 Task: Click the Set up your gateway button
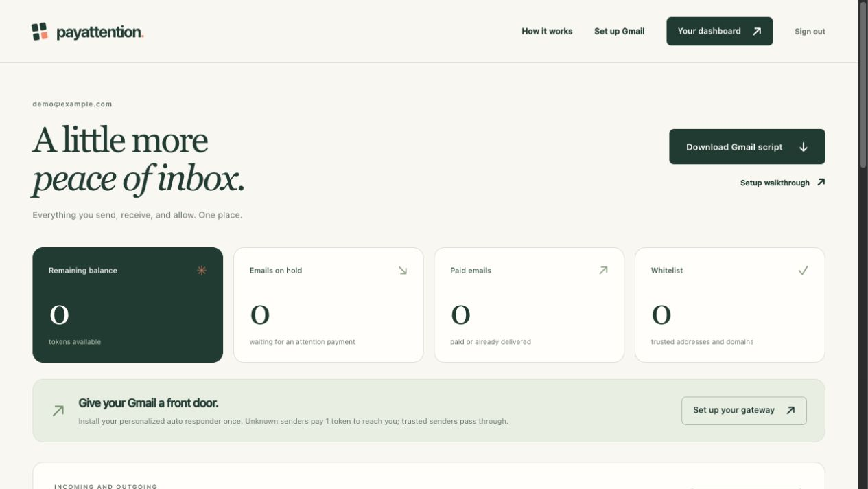pyautogui.click(x=744, y=411)
